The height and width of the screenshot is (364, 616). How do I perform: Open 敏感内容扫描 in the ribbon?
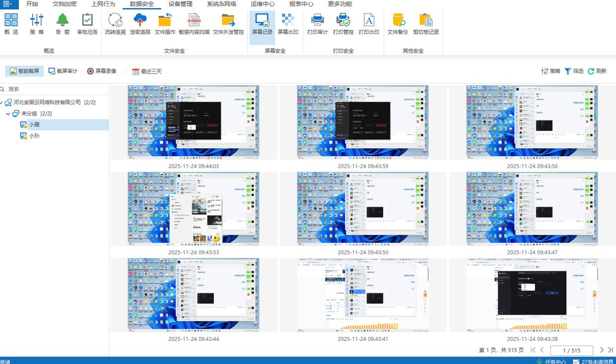tap(194, 20)
